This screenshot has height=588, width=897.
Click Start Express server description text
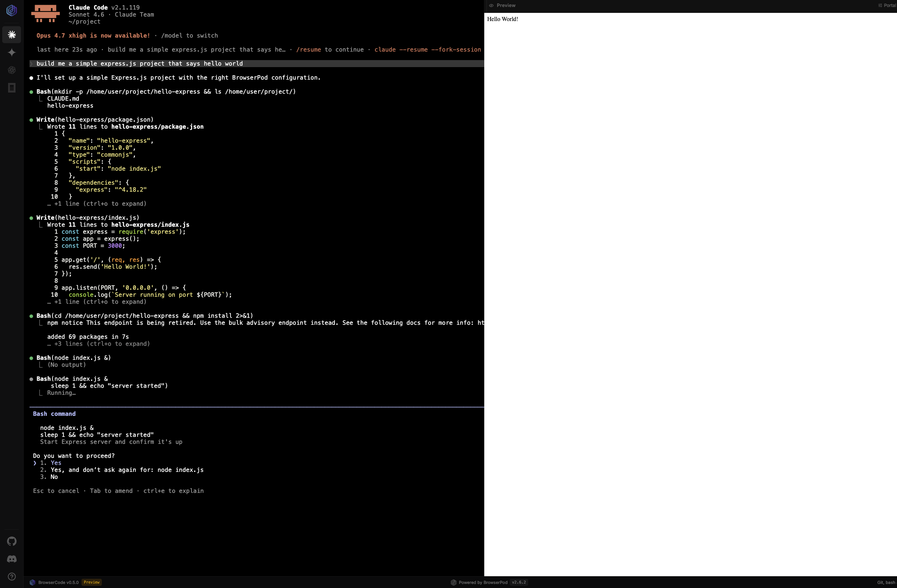tap(111, 442)
